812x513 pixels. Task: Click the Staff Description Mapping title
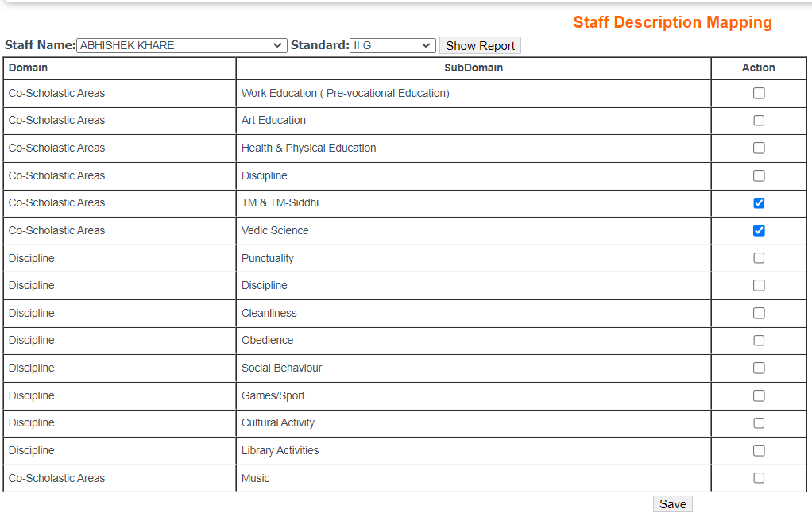(x=672, y=22)
